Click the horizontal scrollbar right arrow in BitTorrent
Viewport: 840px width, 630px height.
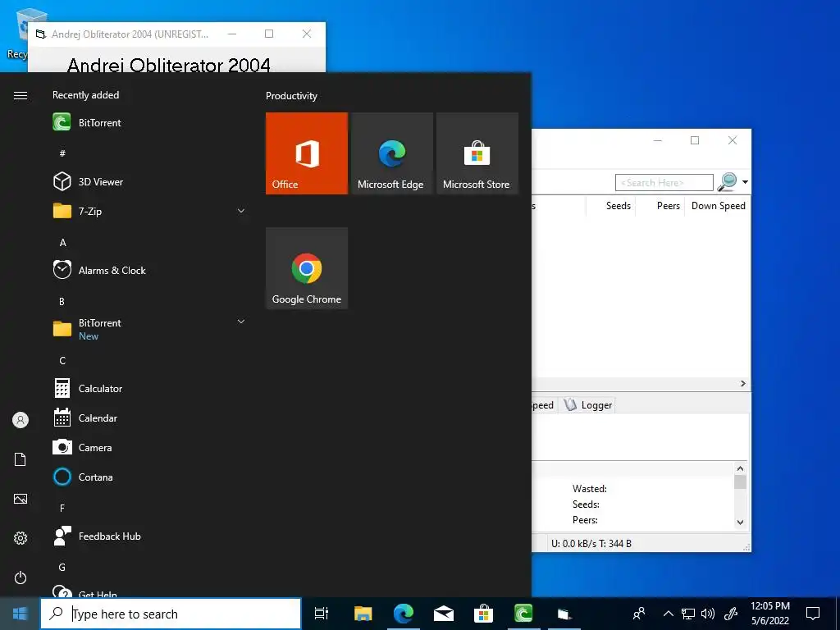(743, 384)
